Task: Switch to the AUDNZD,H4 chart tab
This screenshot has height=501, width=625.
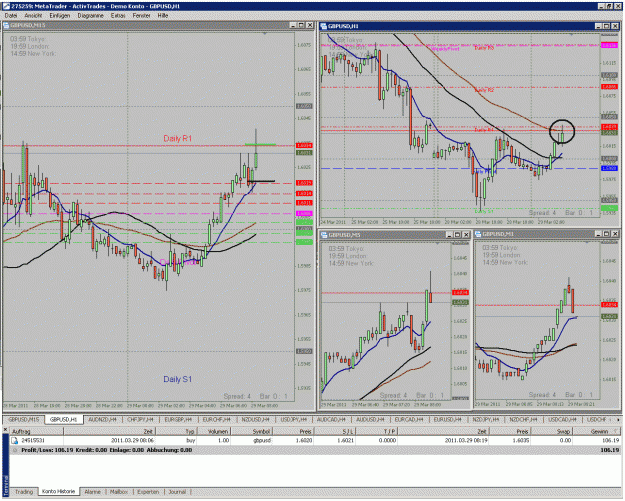Action: pos(102,420)
